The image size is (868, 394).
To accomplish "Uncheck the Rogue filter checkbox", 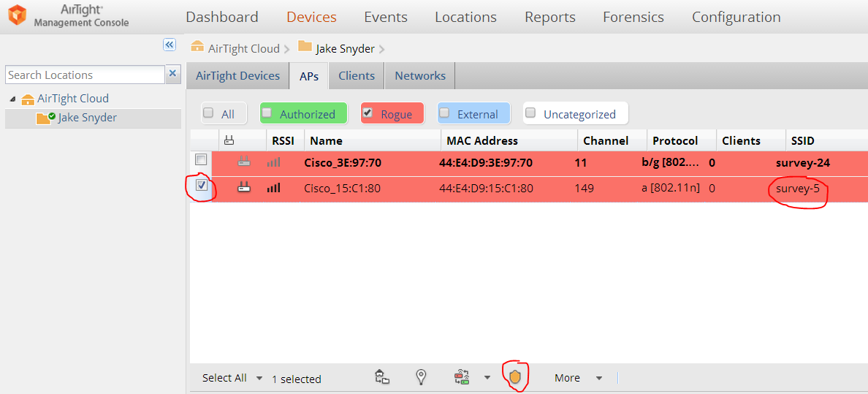I will [x=368, y=113].
